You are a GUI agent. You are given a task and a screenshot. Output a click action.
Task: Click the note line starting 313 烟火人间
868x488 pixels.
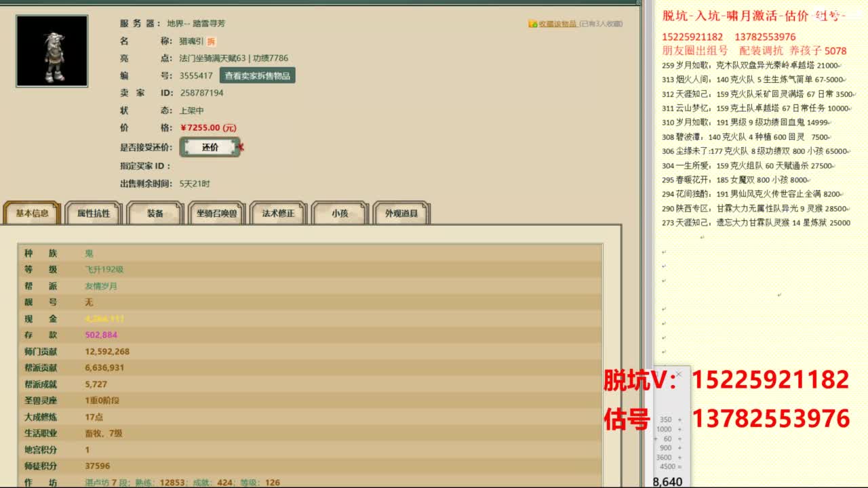click(753, 79)
